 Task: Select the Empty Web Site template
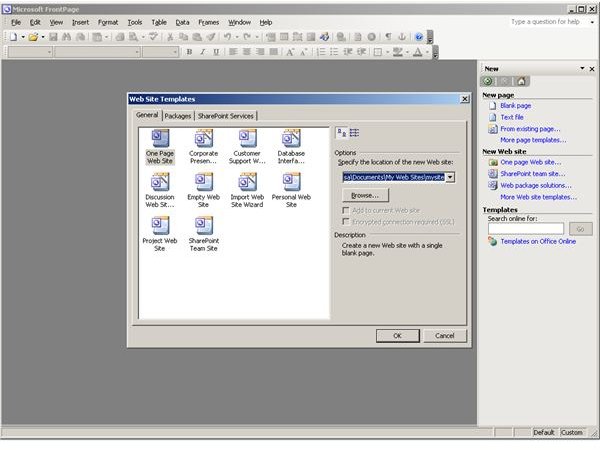click(x=204, y=191)
